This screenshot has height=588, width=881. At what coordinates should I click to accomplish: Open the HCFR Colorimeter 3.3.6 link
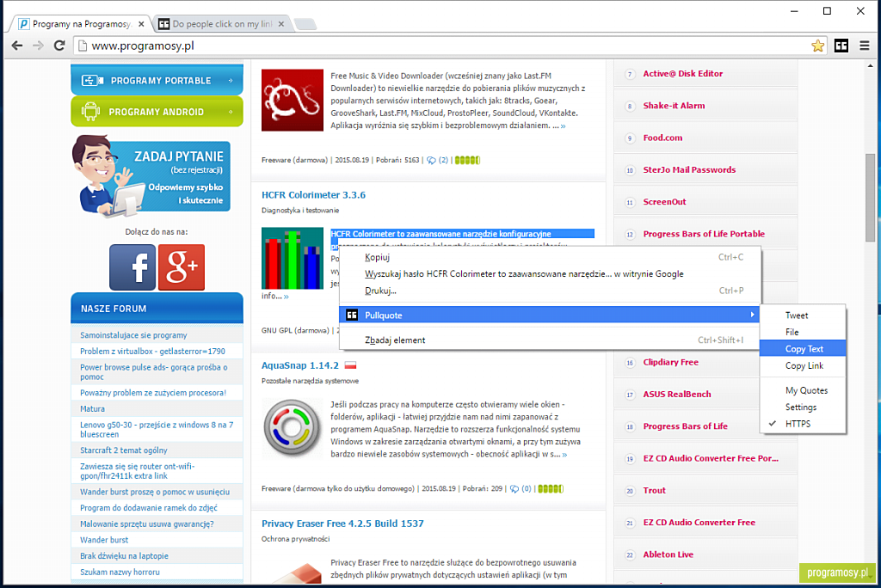tap(313, 195)
